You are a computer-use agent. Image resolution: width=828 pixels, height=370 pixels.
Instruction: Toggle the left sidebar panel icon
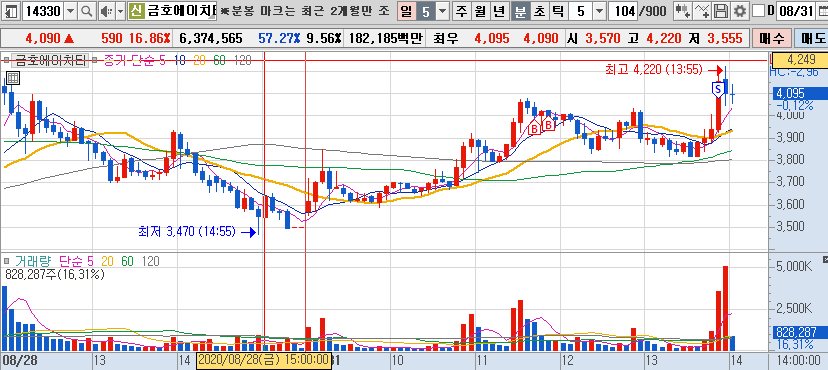point(12,11)
